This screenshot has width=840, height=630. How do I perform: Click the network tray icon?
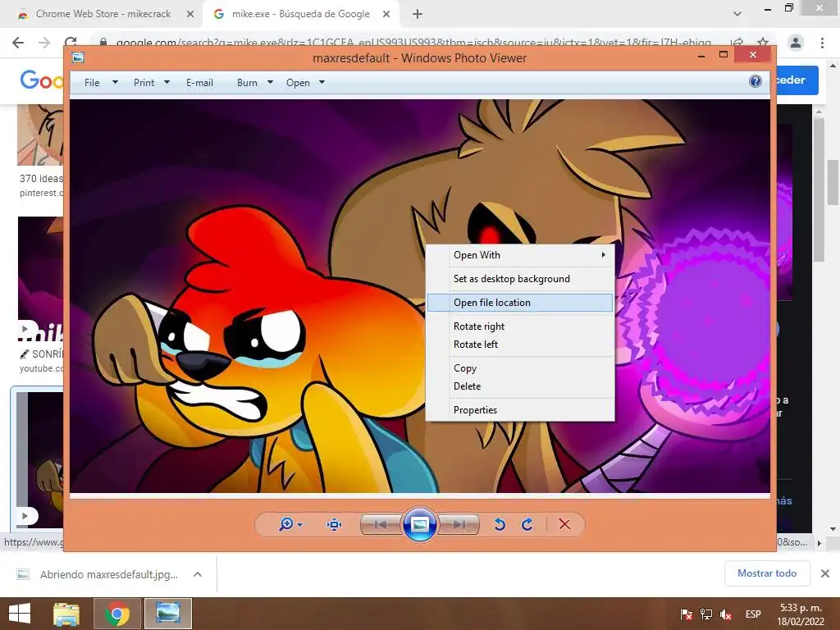tap(706, 614)
